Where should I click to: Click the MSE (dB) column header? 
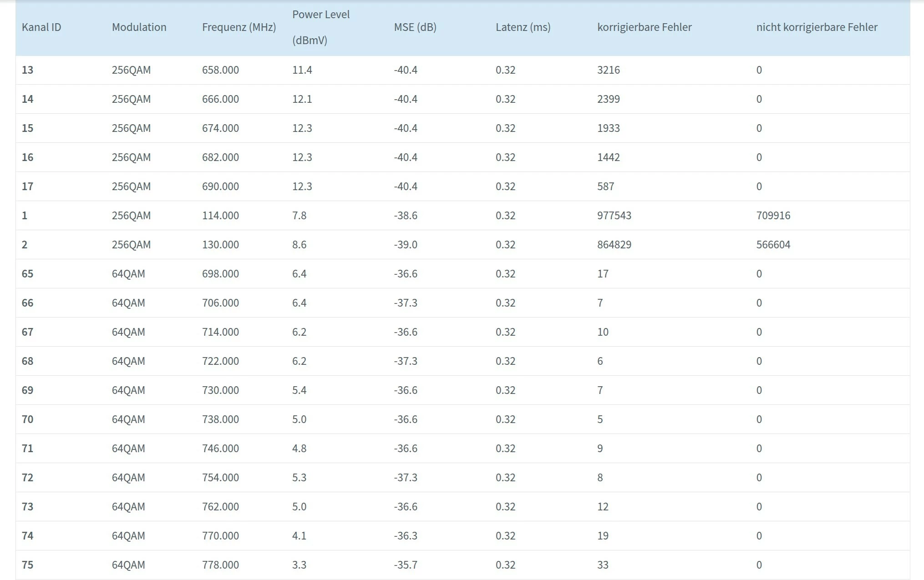415,27
